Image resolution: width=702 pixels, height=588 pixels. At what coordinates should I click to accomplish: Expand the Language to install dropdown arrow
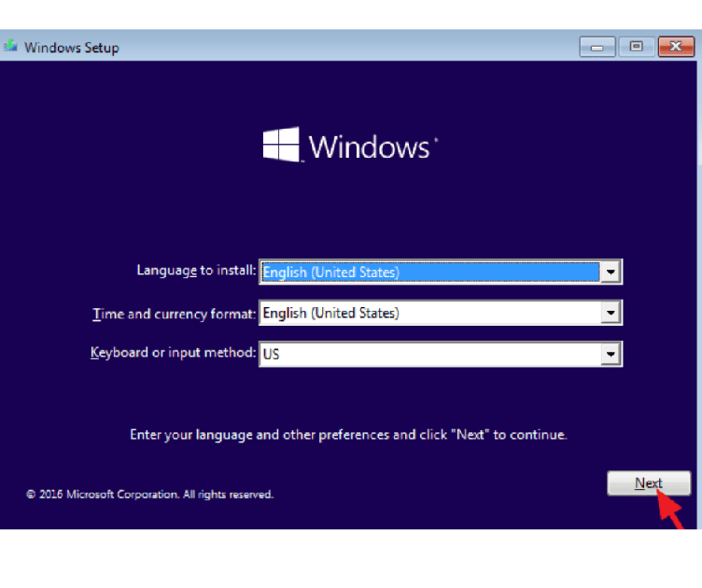[611, 272]
